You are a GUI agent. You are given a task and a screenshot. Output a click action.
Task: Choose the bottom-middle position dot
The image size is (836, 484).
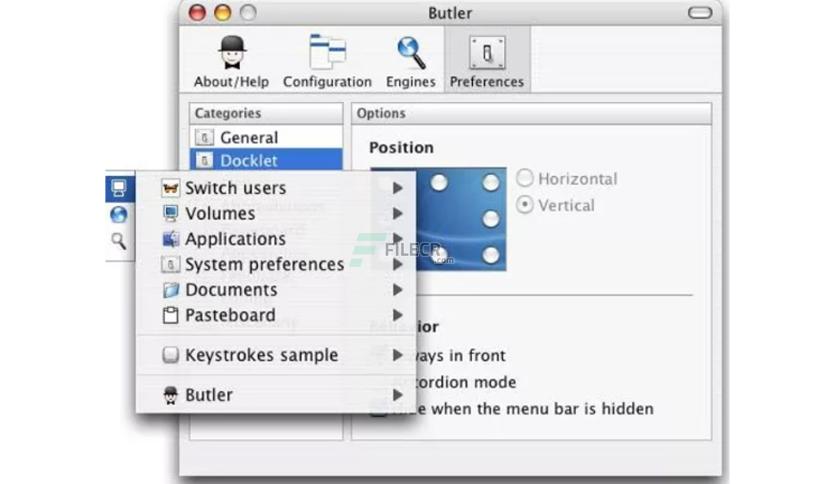pyautogui.click(x=439, y=255)
